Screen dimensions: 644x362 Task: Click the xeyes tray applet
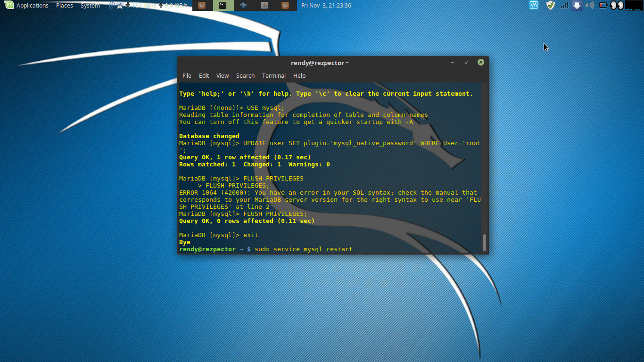coord(616,5)
